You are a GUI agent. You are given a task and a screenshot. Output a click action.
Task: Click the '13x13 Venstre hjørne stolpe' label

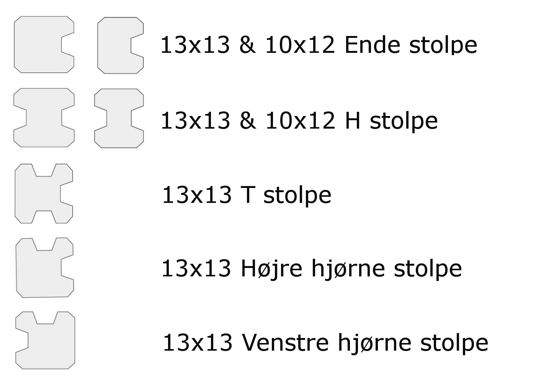pyautogui.click(x=325, y=342)
